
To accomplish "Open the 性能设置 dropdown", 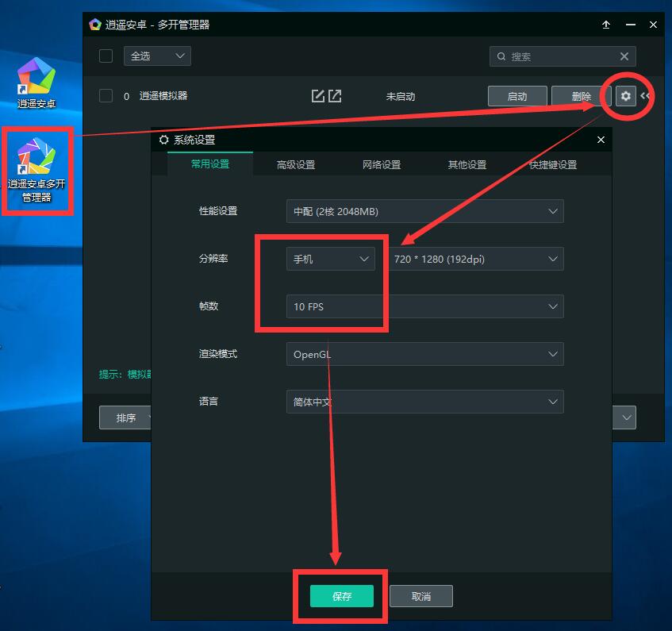I will click(x=424, y=211).
